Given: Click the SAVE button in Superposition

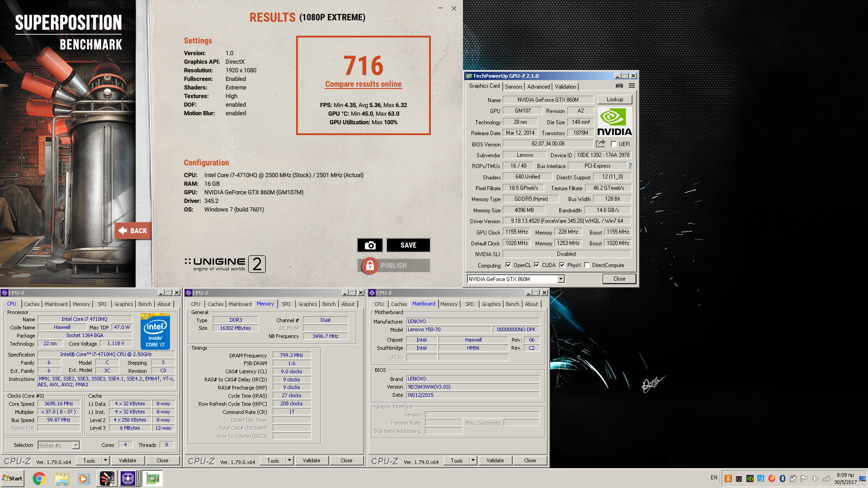Looking at the screenshot, I should pos(408,245).
